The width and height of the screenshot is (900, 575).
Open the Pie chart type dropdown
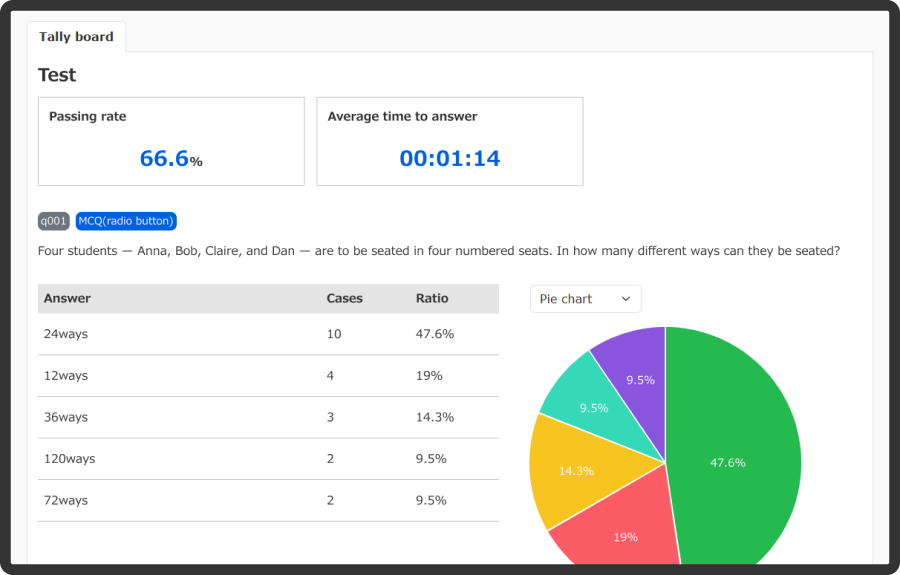click(x=585, y=299)
